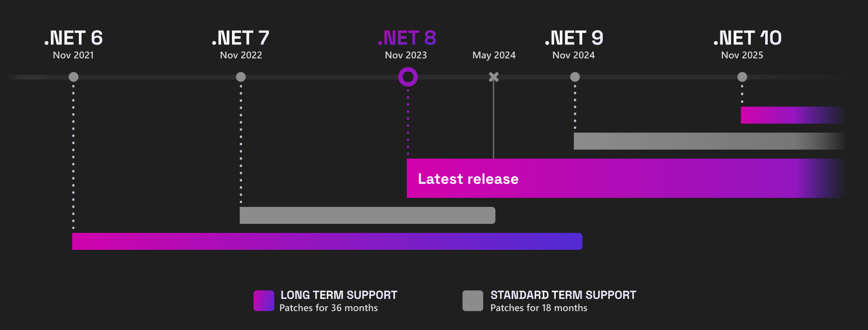Click the gray .NET 9 support bar

706,141
